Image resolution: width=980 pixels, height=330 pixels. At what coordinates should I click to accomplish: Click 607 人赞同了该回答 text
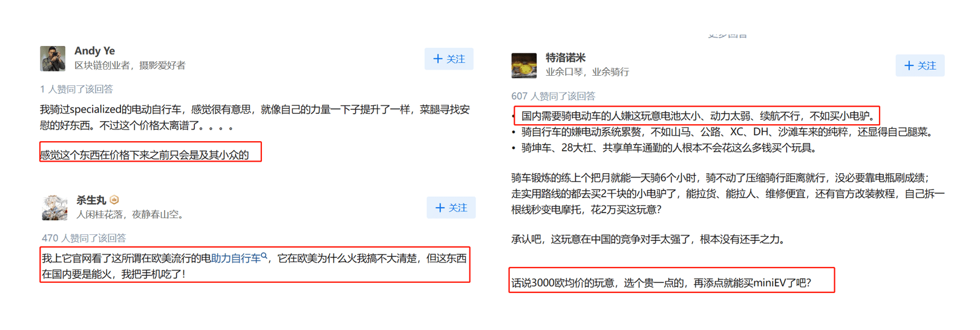coord(553,96)
